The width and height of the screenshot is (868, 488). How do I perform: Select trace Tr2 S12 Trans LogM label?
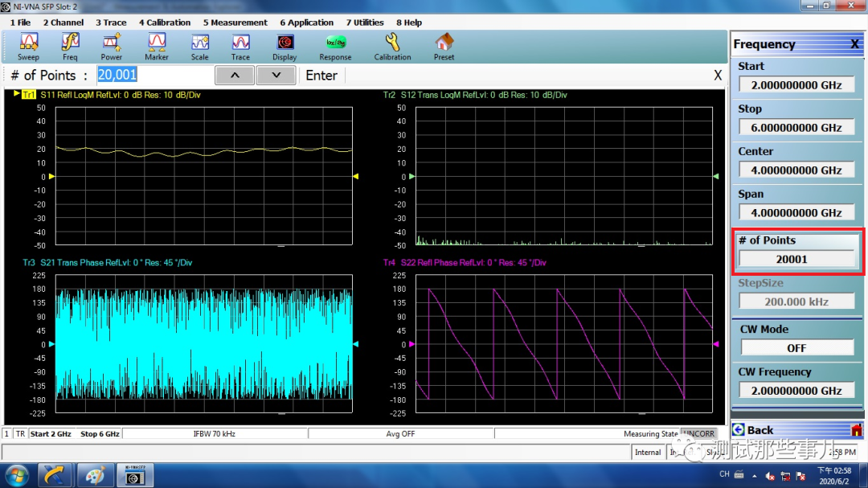[475, 95]
